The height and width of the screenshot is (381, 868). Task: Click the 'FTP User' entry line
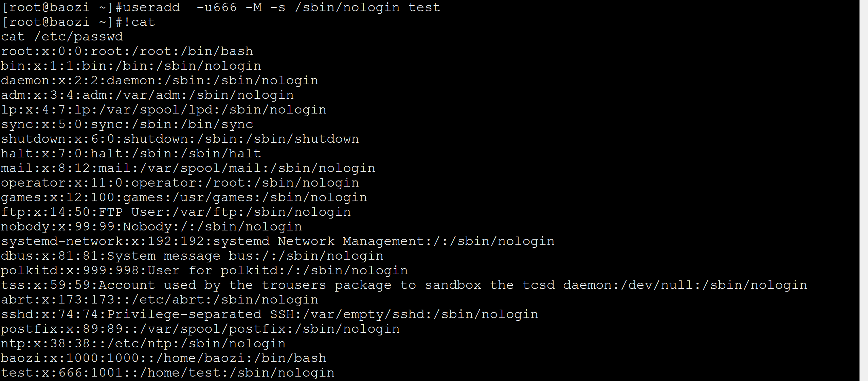[x=176, y=212]
